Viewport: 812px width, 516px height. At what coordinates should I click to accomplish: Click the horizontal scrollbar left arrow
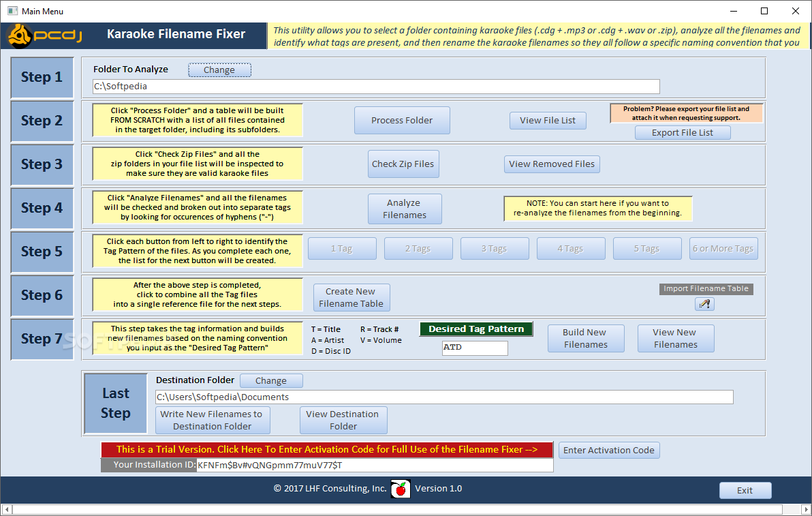(6, 509)
